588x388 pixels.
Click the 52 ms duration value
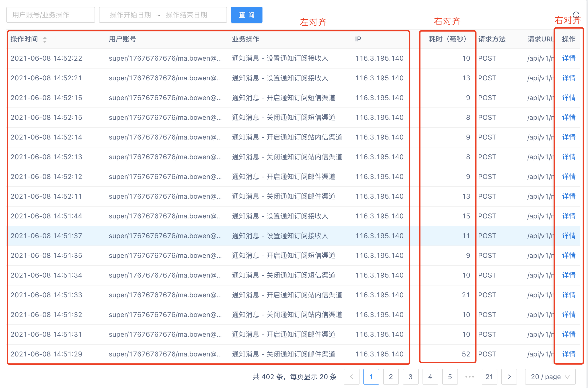coord(466,354)
